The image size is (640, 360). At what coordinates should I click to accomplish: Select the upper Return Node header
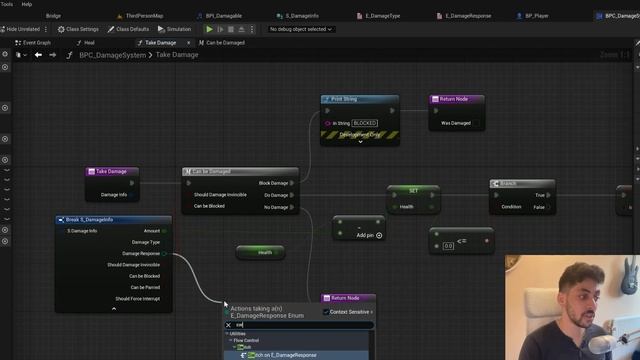click(456, 99)
